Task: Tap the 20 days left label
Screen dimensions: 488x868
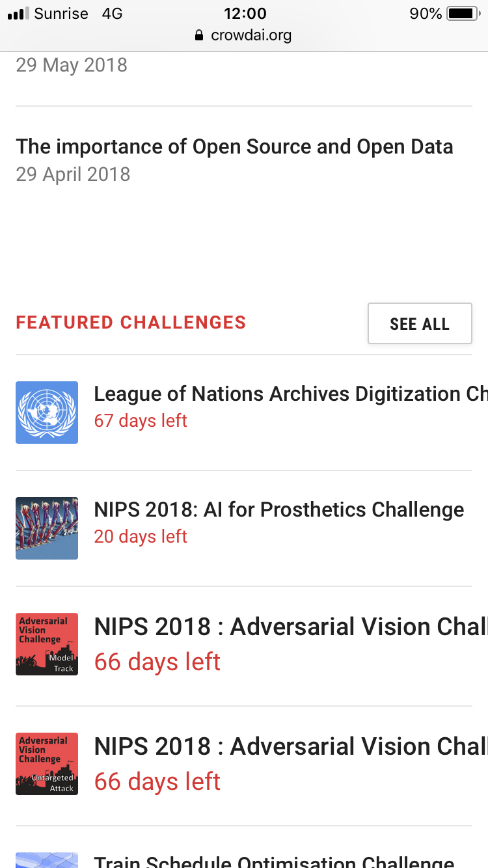Action: tap(141, 537)
